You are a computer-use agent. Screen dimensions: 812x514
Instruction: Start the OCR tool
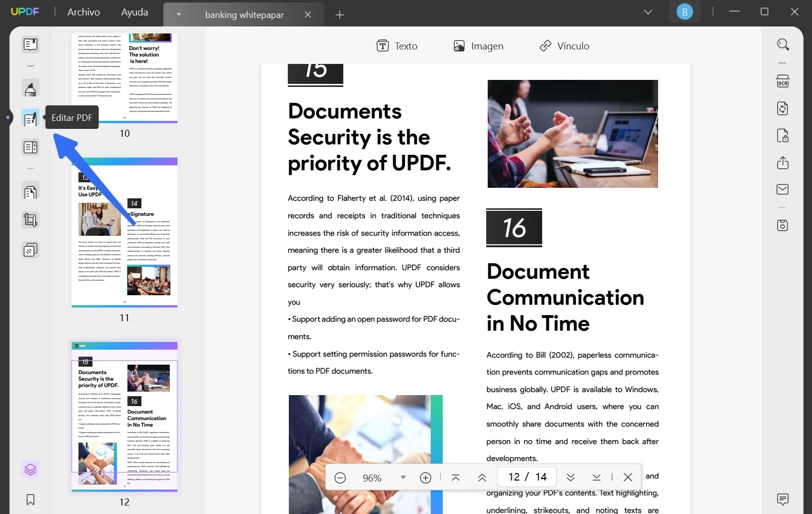pos(783,81)
